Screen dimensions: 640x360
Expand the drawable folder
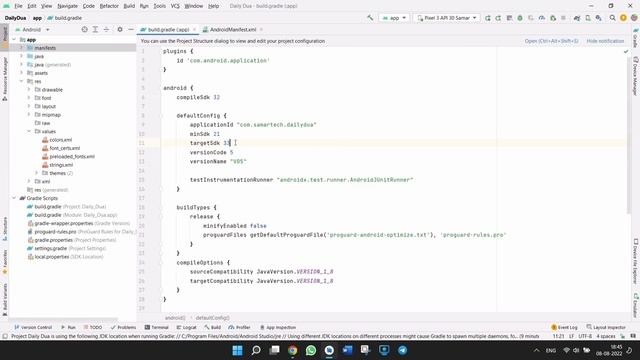point(29,89)
